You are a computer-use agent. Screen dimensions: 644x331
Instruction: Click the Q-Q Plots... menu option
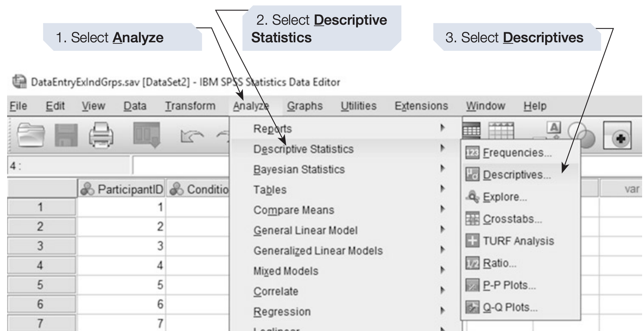click(x=510, y=307)
